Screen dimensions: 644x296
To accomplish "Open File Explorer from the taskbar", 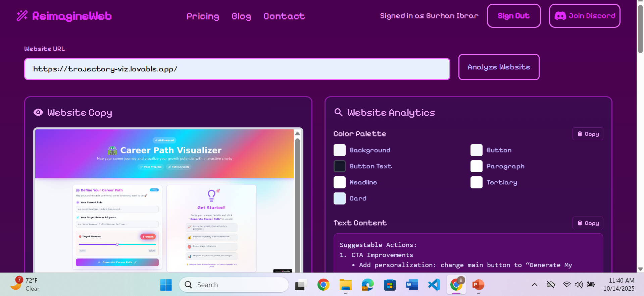I will click(345, 285).
